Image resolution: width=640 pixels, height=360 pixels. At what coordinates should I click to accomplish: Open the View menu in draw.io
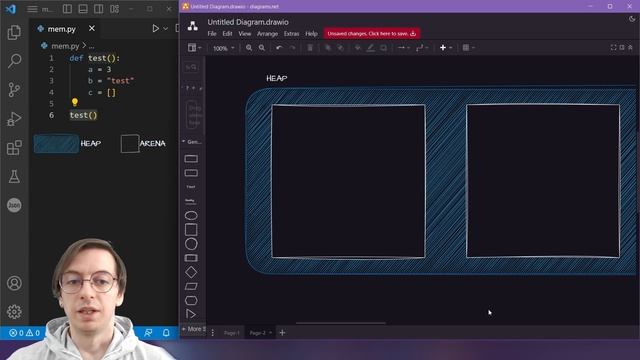click(x=245, y=34)
